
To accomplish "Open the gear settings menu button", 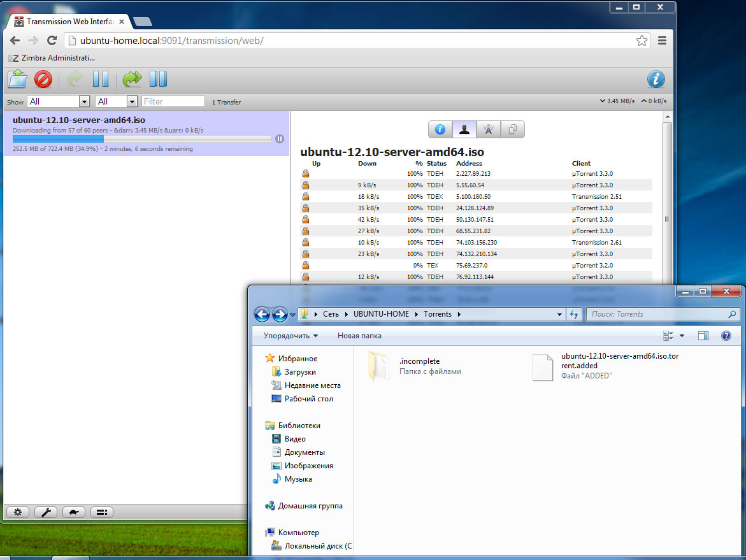I will point(18,512).
